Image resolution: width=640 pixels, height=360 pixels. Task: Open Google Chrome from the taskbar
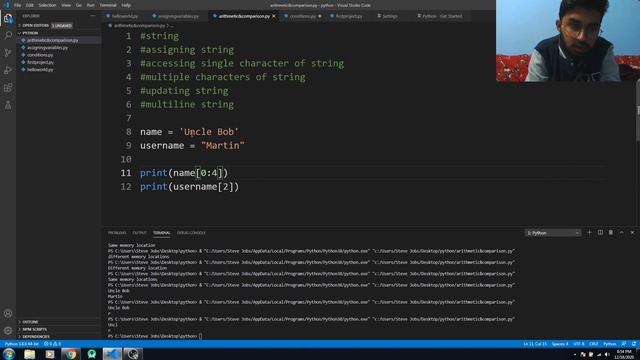click(x=71, y=354)
